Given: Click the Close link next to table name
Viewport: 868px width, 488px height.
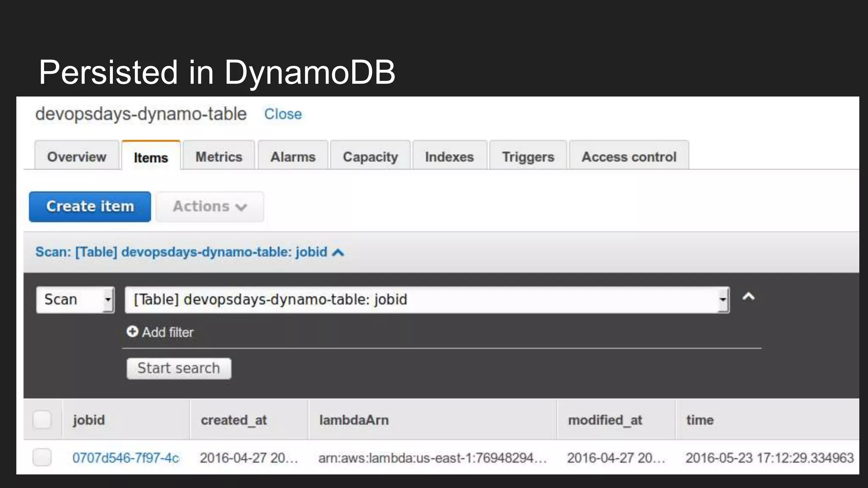Looking at the screenshot, I should point(283,114).
